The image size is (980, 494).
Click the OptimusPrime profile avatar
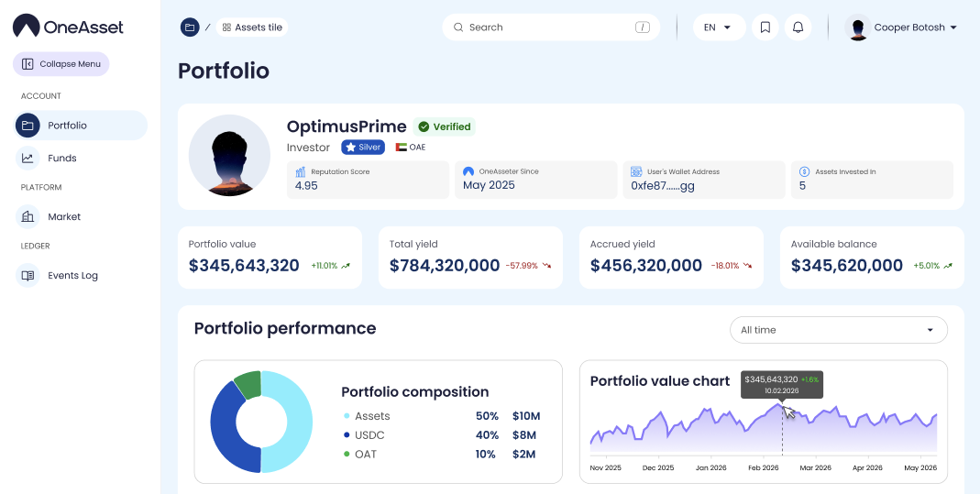(x=229, y=156)
